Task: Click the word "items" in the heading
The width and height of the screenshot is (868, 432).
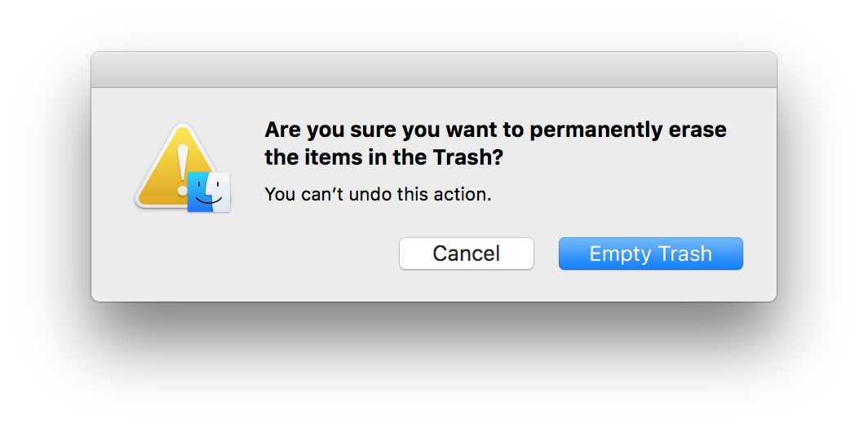Action: [330, 158]
